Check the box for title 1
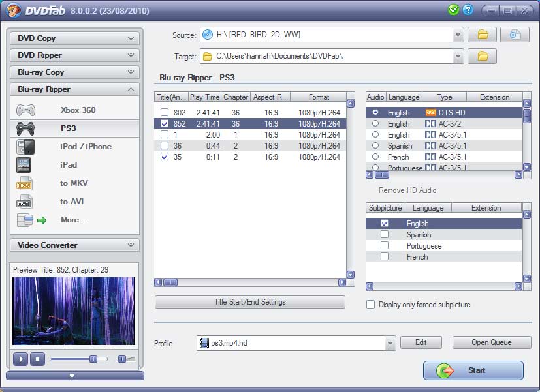This screenshot has width=540, height=392. (x=165, y=134)
